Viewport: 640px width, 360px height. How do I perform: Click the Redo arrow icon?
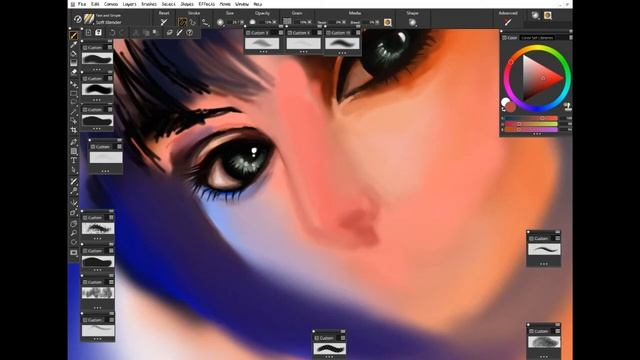click(x=121, y=33)
